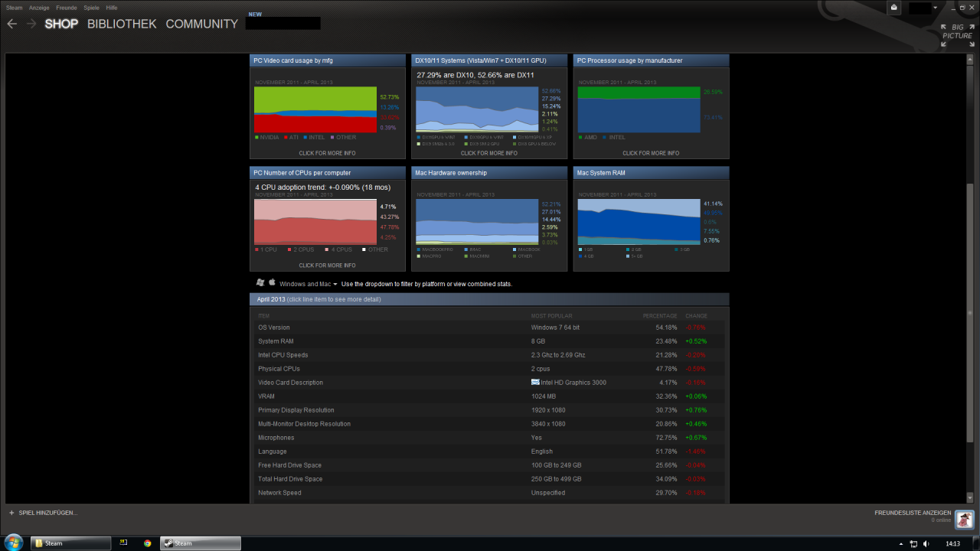980x551 pixels.
Task: Switch to the COMMUNITY tab
Action: coord(201,24)
